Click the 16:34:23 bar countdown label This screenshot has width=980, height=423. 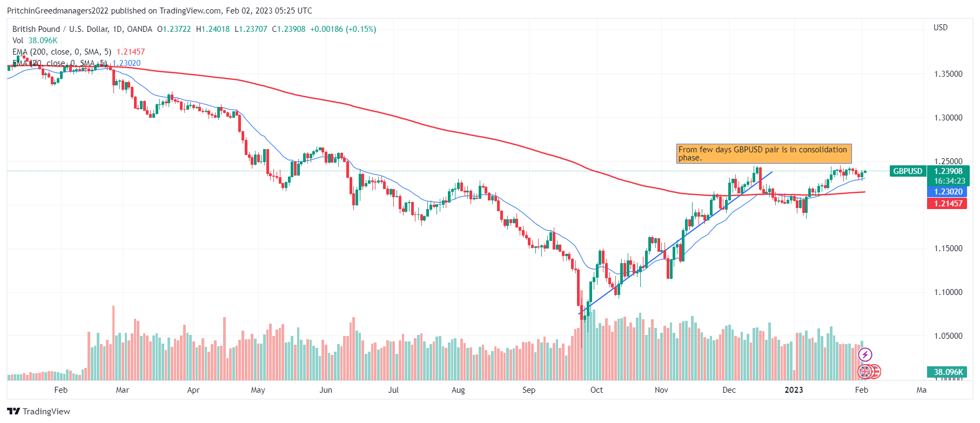[949, 181]
